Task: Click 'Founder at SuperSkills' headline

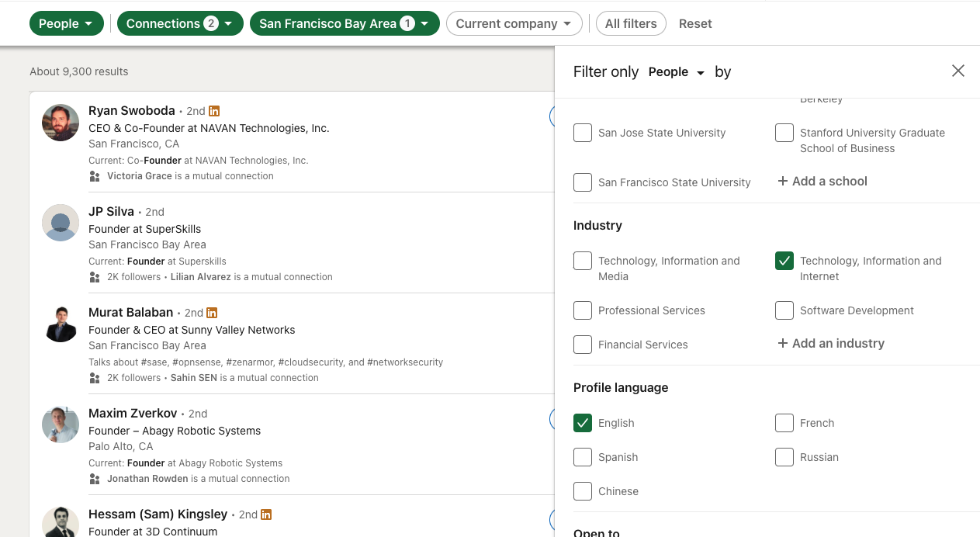Action: [144, 229]
